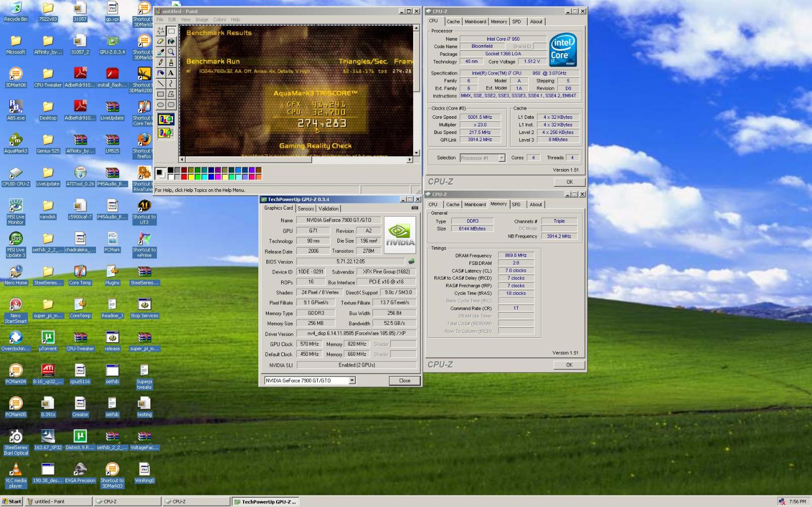The height and width of the screenshot is (507, 812).
Task: Open the CPUID CPU-Z desktop shortcut
Action: coord(16,176)
